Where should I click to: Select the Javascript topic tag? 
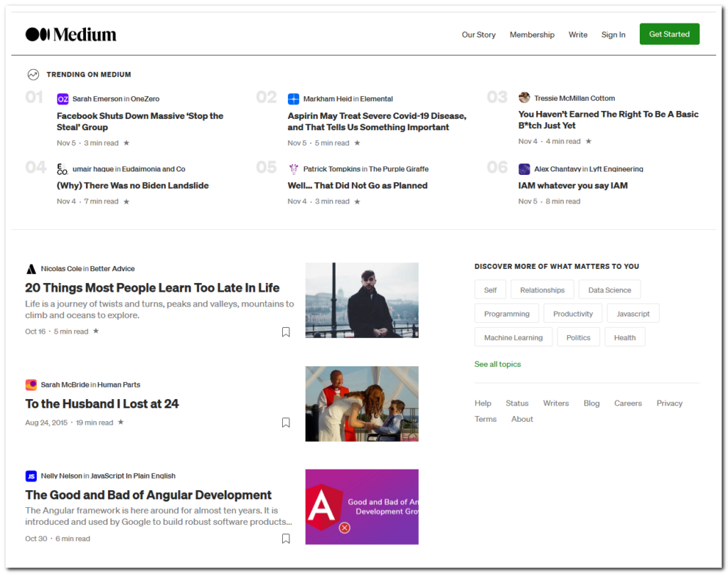point(633,314)
